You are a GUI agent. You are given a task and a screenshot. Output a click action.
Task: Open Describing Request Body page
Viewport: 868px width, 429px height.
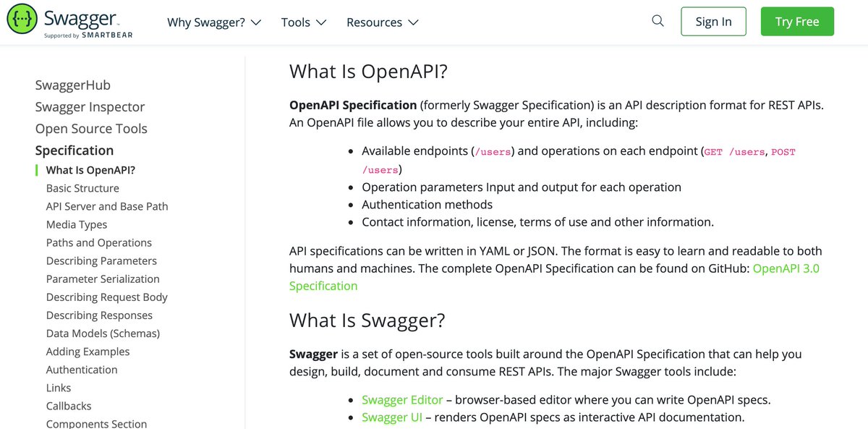pos(107,297)
